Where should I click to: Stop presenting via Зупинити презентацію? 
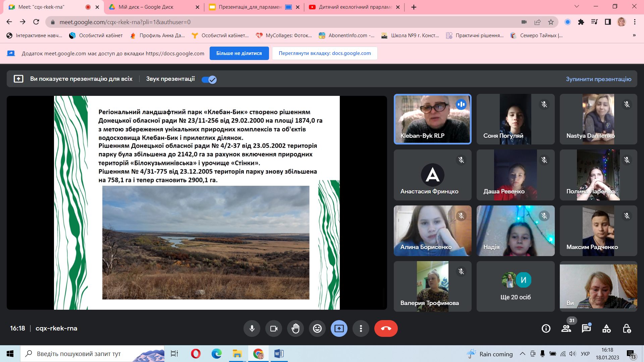598,79
